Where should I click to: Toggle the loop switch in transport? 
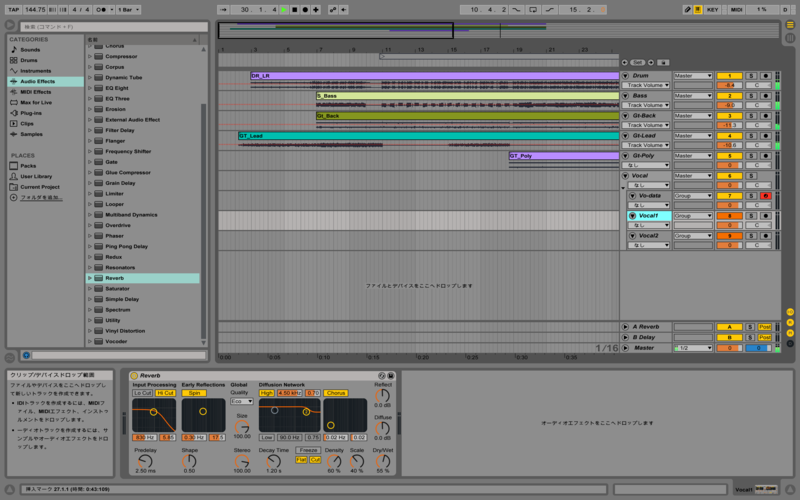533,10
